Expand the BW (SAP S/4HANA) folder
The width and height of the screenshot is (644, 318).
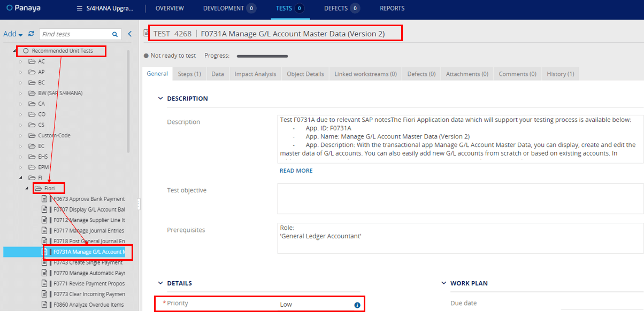point(21,94)
